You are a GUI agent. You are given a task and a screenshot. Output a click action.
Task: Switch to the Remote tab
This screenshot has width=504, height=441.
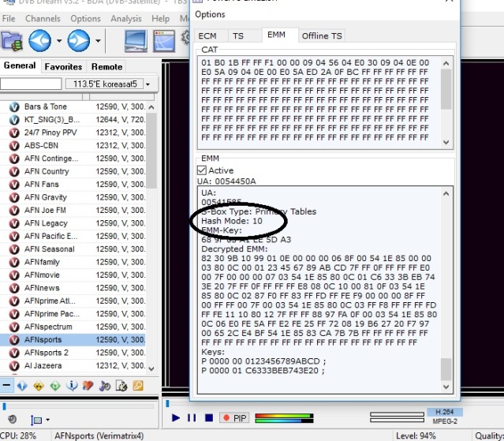[107, 66]
